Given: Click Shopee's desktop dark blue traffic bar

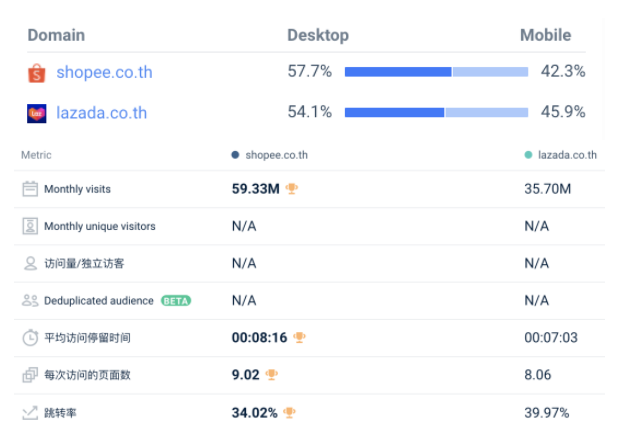Looking at the screenshot, I should click(x=398, y=72).
